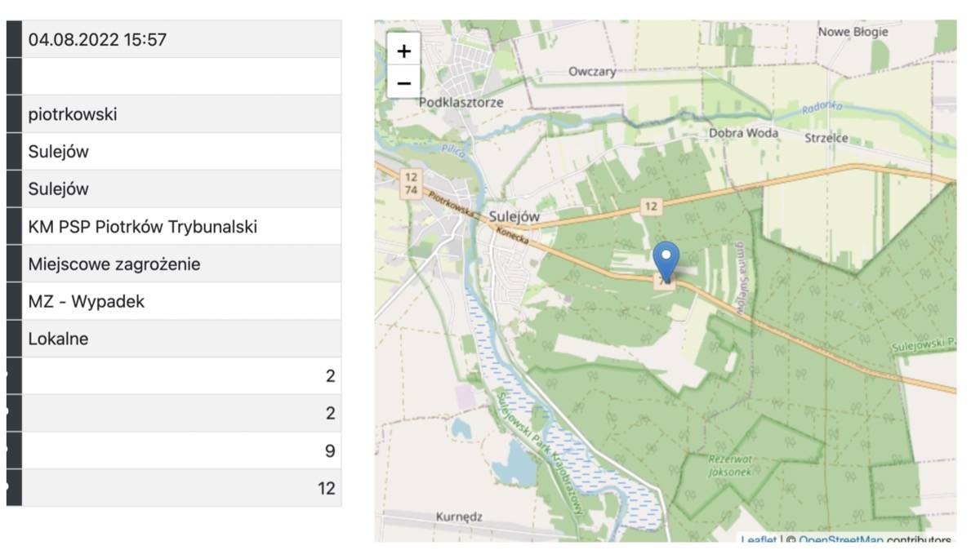
Task: Click the Podklasztorze label on the map
Action: (x=461, y=103)
